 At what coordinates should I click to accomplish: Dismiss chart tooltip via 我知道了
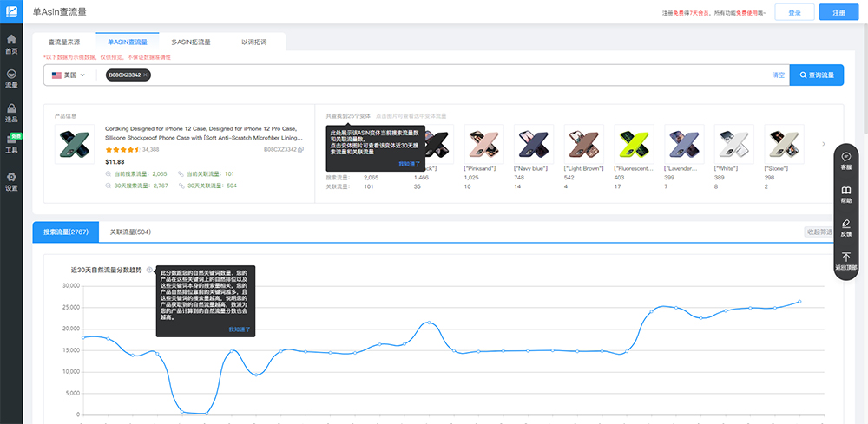pyautogui.click(x=239, y=329)
